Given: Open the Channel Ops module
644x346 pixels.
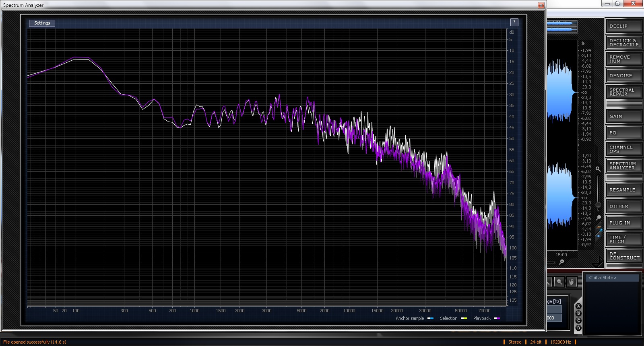Looking at the screenshot, I should 624,149.
